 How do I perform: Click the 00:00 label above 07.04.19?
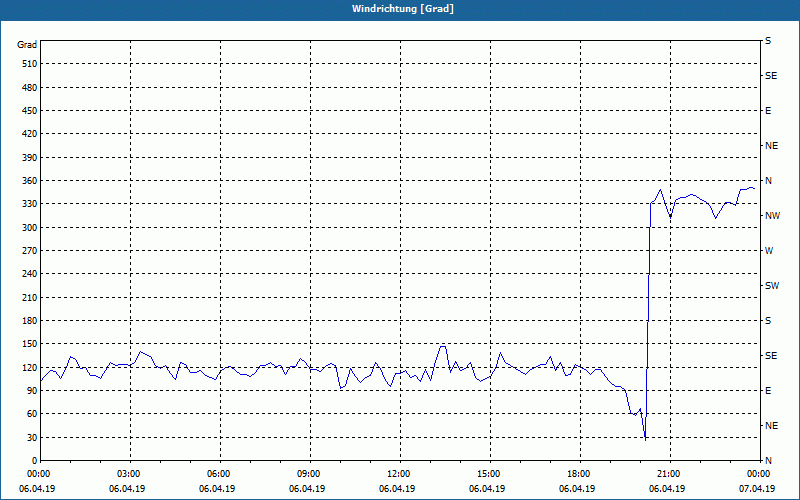click(757, 473)
